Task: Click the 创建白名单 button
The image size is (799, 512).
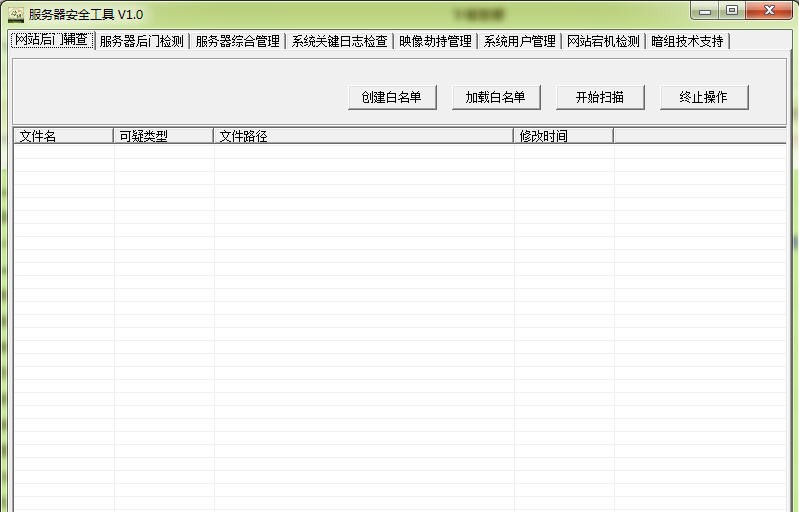Action: point(392,97)
